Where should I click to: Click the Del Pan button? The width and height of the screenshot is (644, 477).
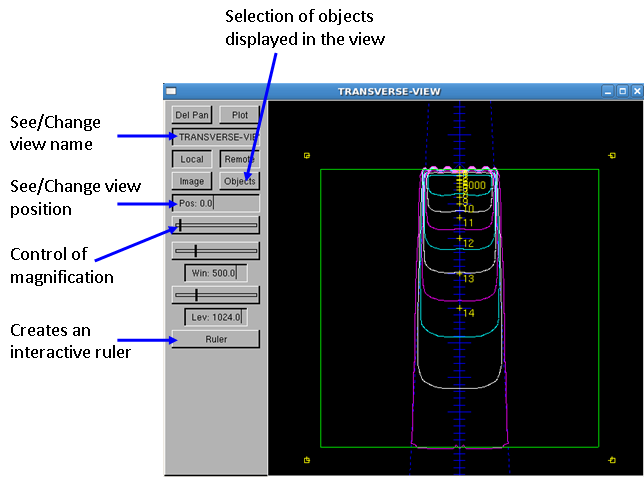point(191,114)
